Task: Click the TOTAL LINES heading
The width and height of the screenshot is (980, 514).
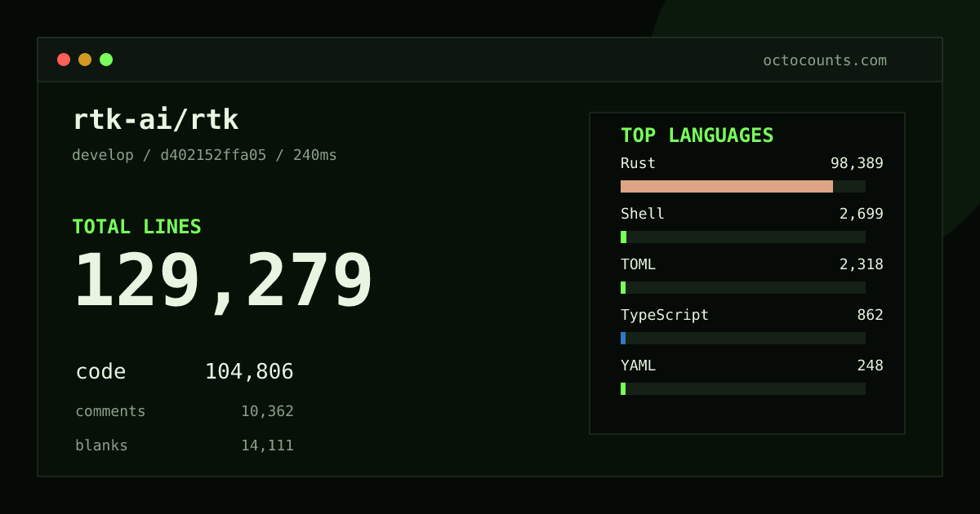Action: pyautogui.click(x=136, y=227)
